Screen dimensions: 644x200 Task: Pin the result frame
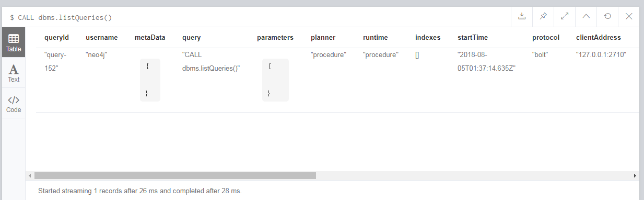[543, 16]
